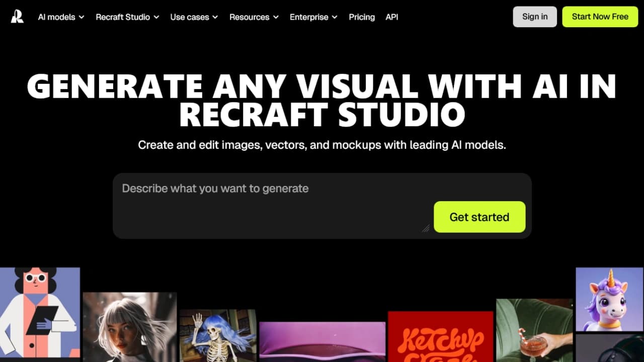
Task: Expand the Use cases menu
Action: pyautogui.click(x=194, y=17)
